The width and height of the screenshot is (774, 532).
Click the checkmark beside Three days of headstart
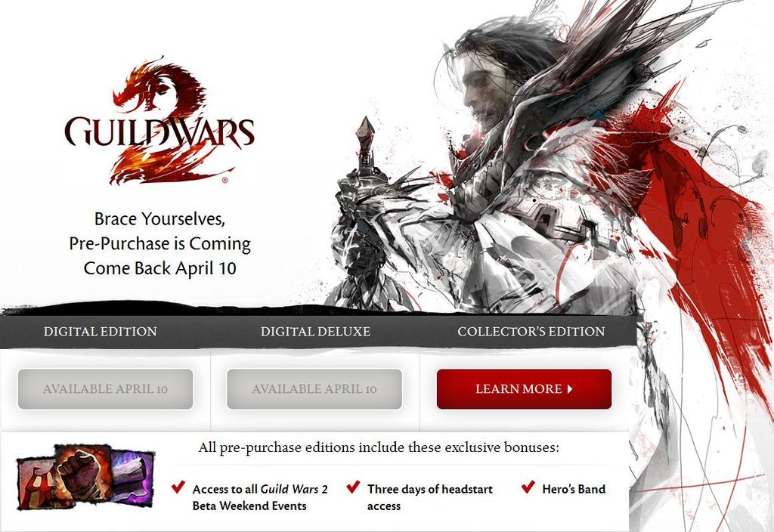[x=353, y=487]
